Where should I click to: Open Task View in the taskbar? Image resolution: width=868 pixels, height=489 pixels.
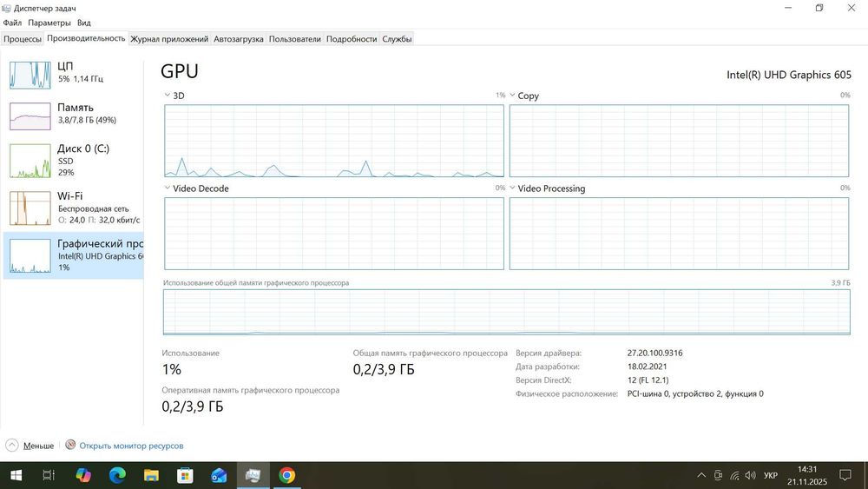tap(49, 475)
